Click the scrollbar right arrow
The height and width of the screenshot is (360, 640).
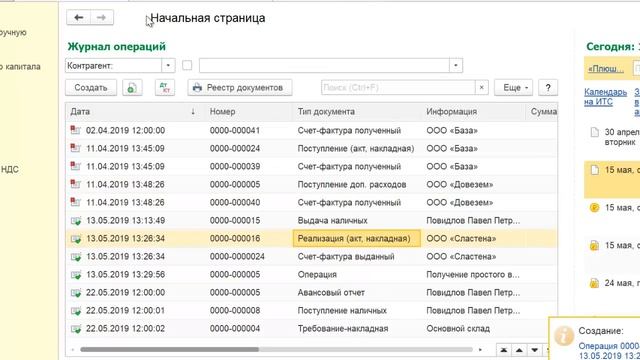point(480,350)
